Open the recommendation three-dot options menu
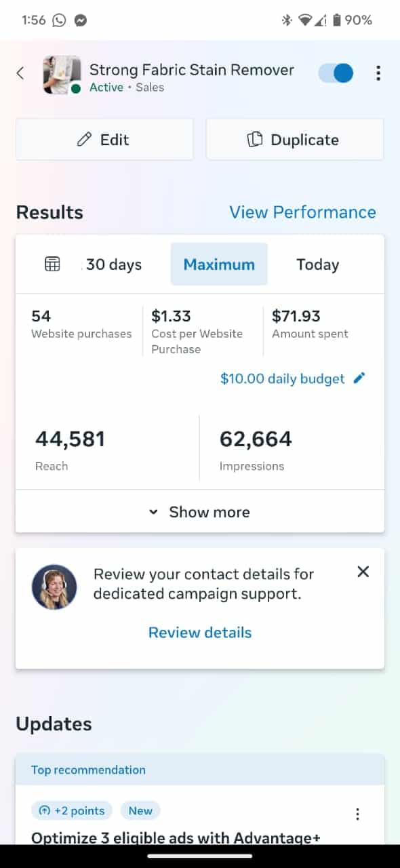The image size is (400, 868). [357, 814]
